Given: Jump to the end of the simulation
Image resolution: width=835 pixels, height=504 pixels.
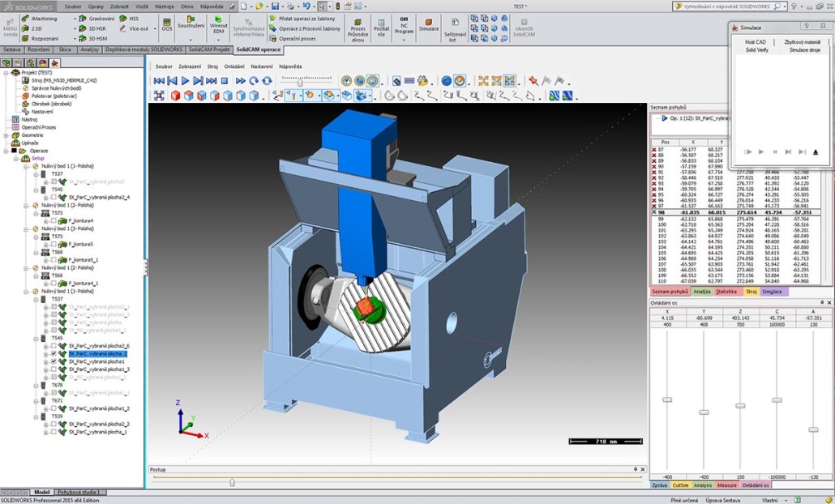Looking at the screenshot, I should tap(212, 81).
